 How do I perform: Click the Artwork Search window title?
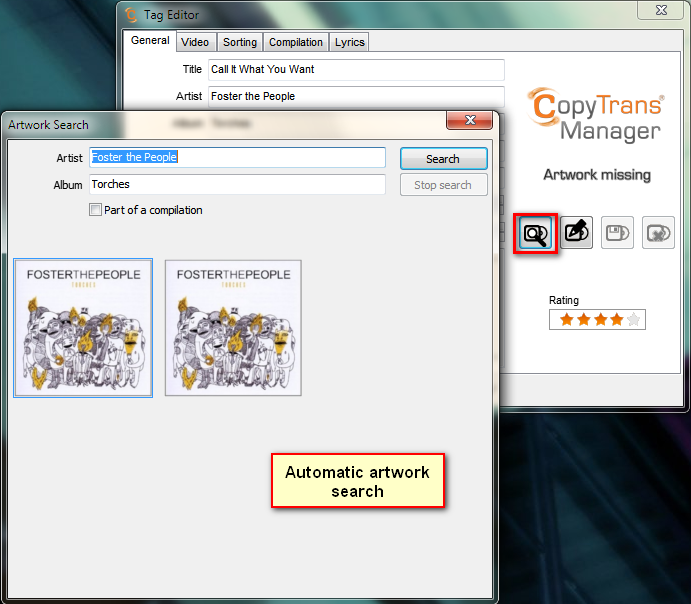pyautogui.click(x=48, y=125)
